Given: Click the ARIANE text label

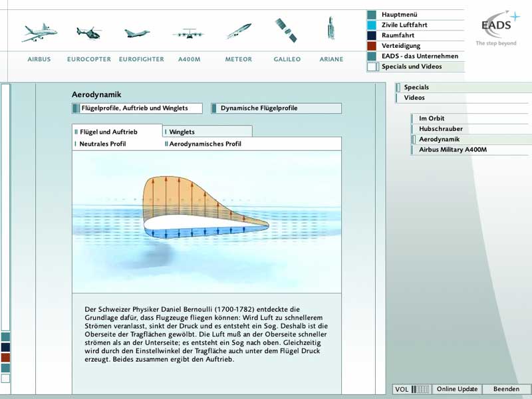Looking at the screenshot, I should (331, 59).
